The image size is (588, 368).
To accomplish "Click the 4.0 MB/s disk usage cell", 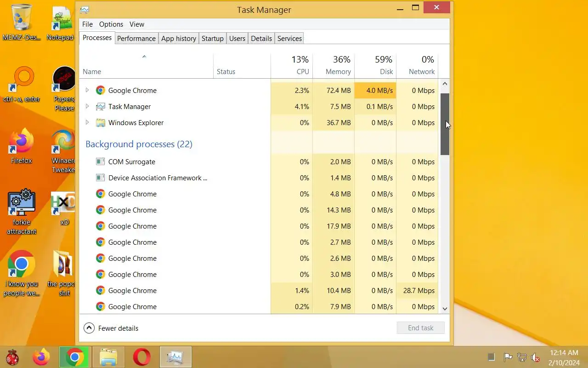I will [375, 91].
